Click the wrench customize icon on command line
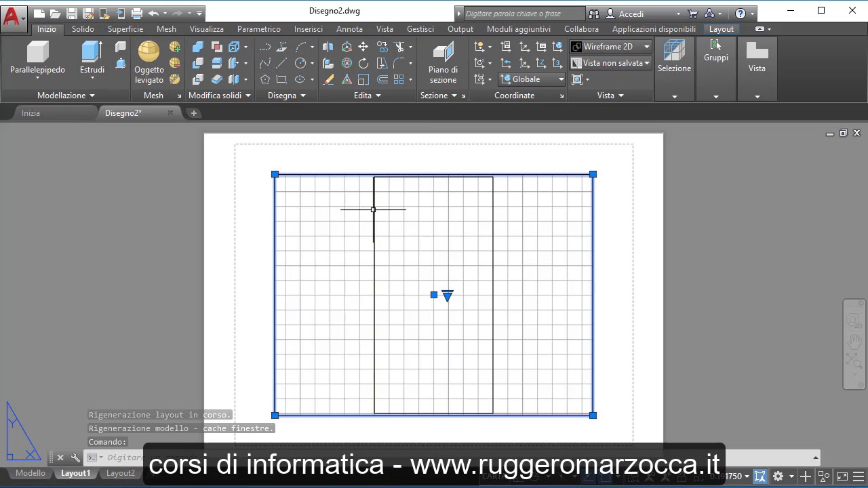 [75, 457]
